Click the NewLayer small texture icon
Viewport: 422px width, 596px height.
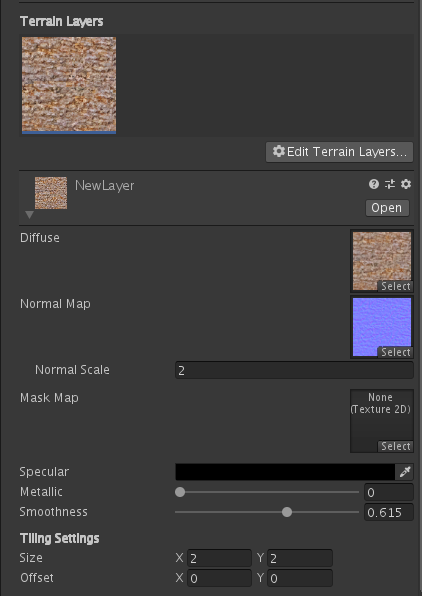pos(51,193)
